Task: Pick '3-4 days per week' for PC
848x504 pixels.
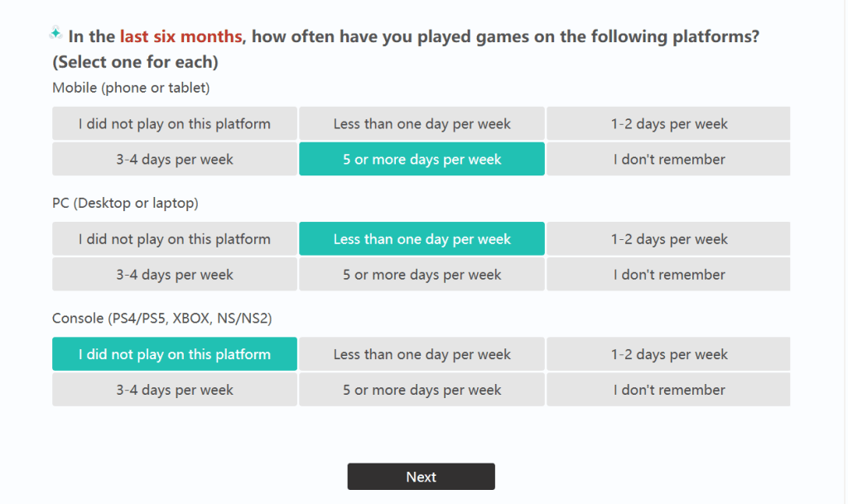Action: (174, 275)
